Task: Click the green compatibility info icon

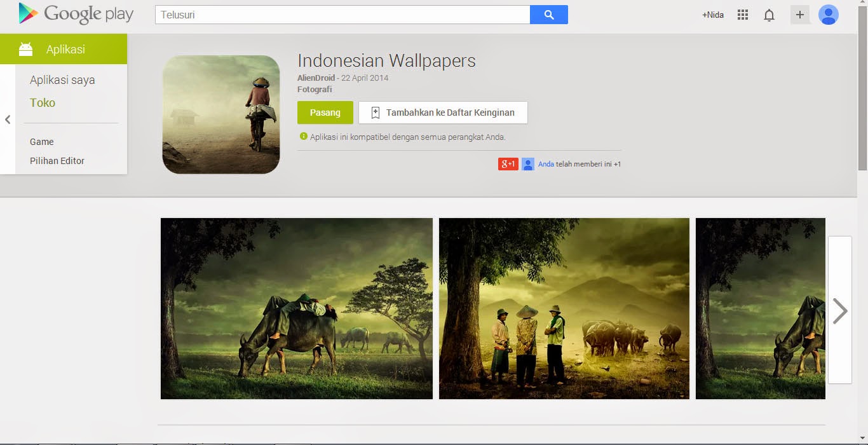Action: pos(304,136)
